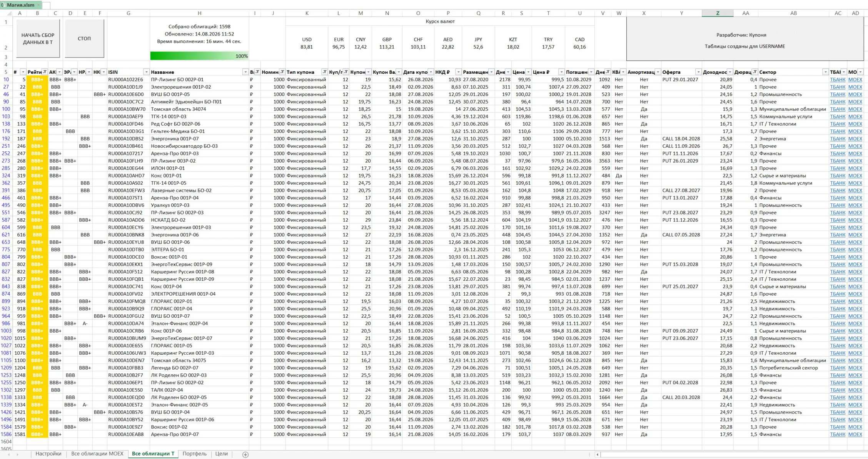Open the active filter funnel on Тип купона
Image resolution: width=868 pixels, height=459 pixels.
[325, 72]
